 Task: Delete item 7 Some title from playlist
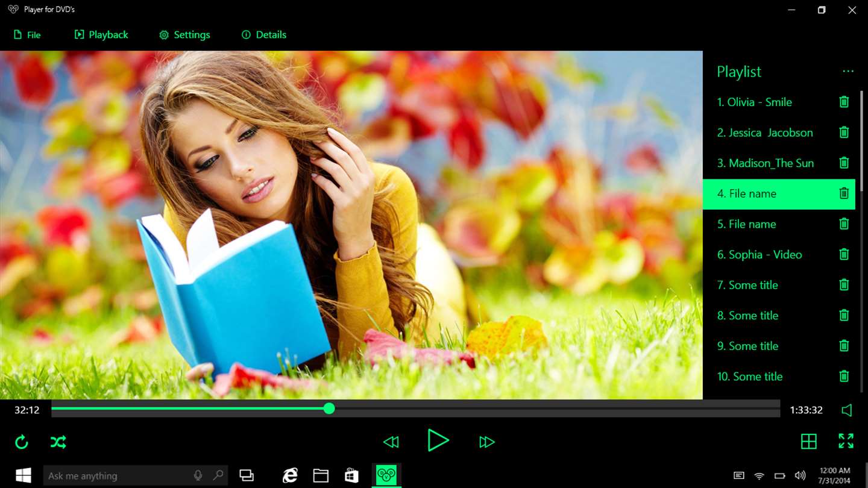[x=844, y=285]
